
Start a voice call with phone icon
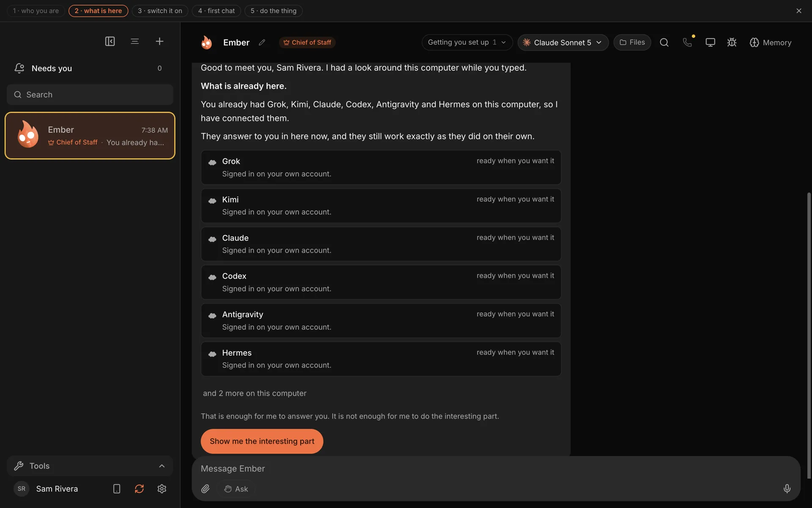[x=687, y=42]
